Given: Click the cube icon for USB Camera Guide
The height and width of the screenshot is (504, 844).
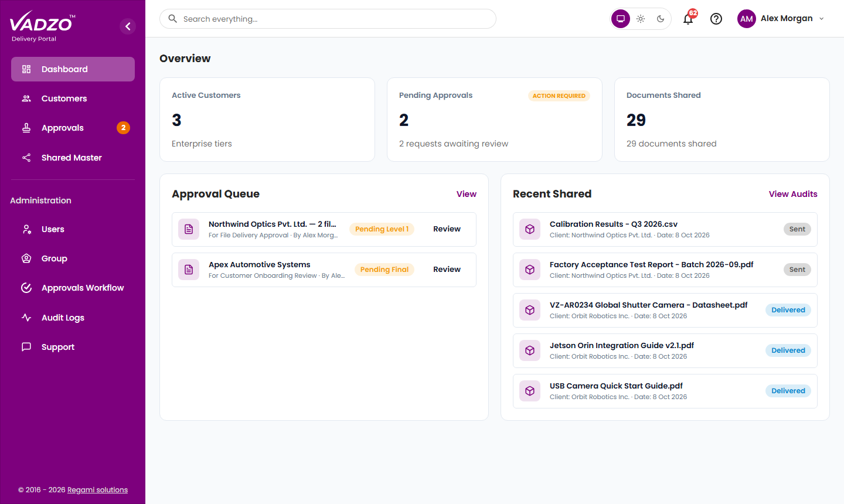Looking at the screenshot, I should pyautogui.click(x=530, y=391).
